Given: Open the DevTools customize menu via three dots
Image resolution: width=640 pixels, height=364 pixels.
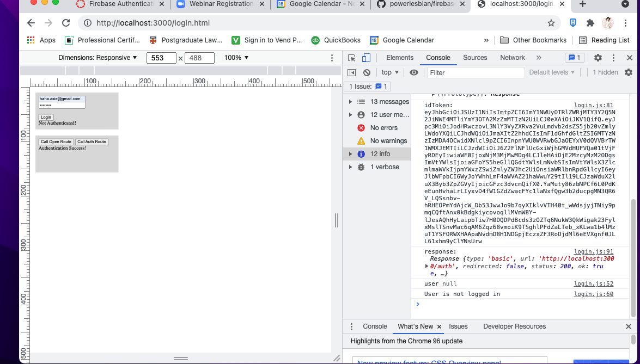Looking at the screenshot, I should click(613, 57).
